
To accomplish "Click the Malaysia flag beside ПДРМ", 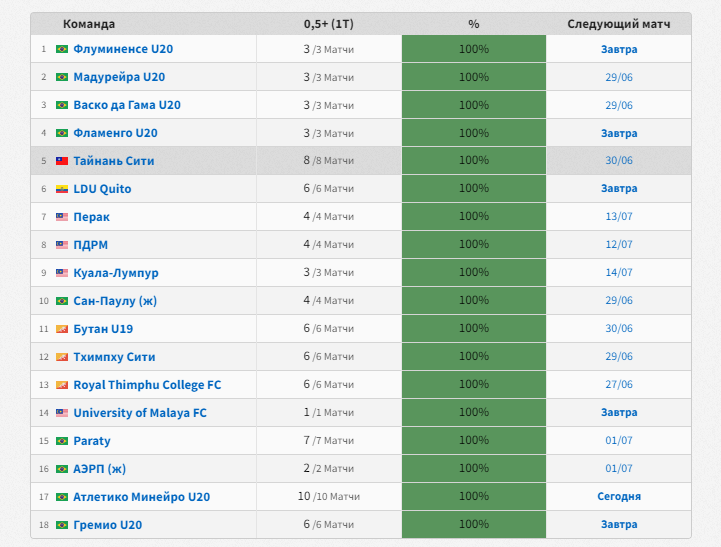I will point(62,245).
